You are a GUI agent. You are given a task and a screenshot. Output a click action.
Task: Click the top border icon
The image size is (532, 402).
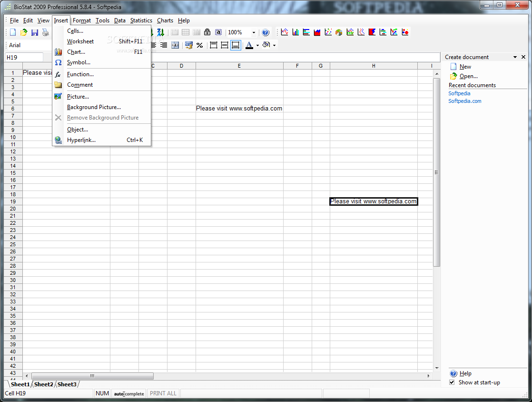213,45
